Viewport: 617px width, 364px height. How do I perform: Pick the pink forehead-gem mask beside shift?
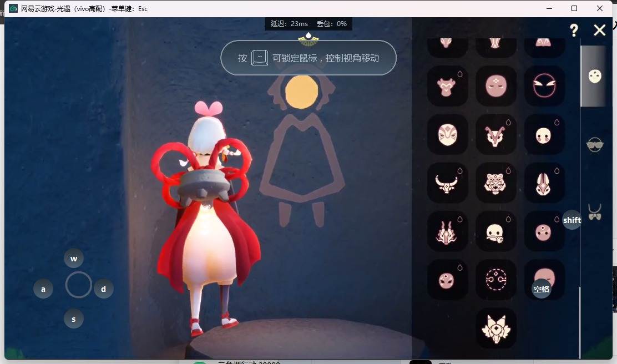tap(544, 231)
